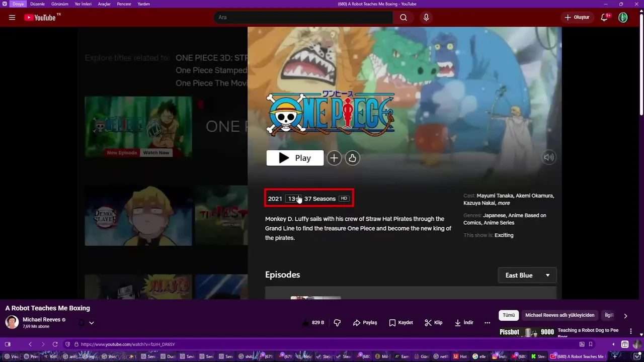Share the video with Paylaş

coord(365,323)
